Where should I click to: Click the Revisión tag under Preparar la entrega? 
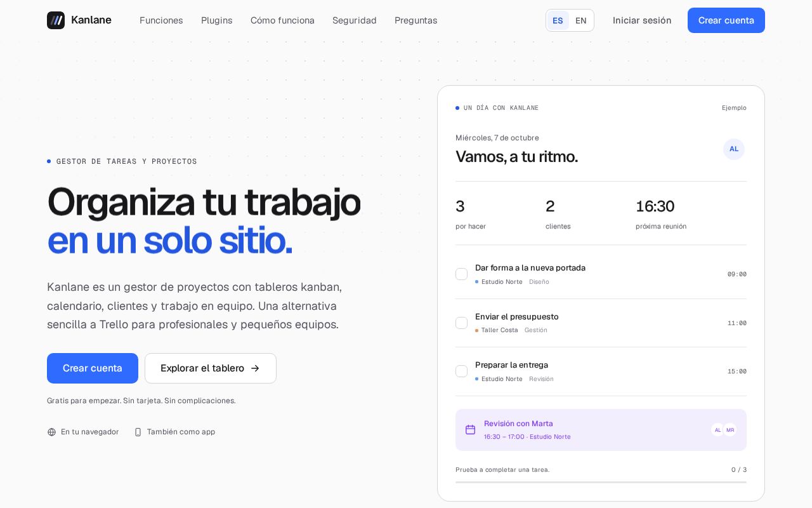pyautogui.click(x=541, y=379)
